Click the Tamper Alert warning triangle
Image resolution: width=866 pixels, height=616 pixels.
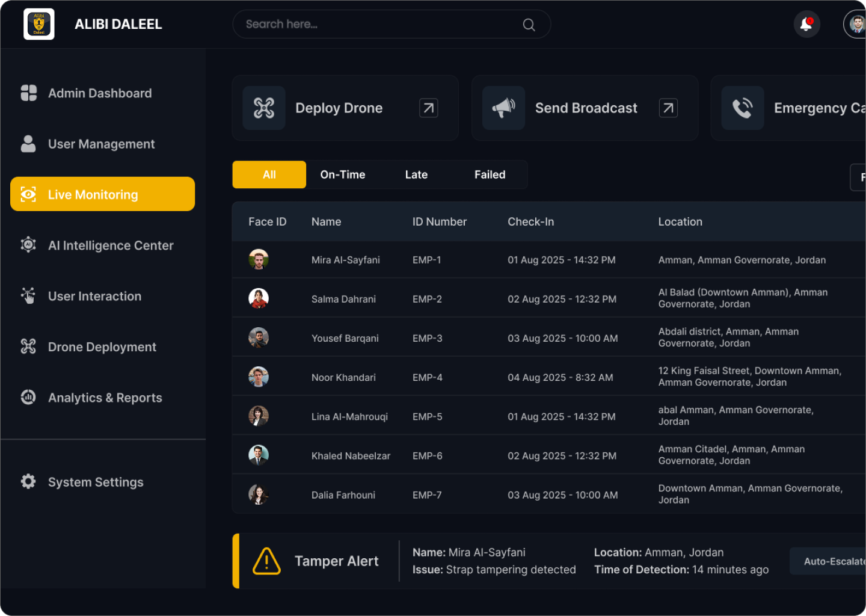[x=266, y=561]
